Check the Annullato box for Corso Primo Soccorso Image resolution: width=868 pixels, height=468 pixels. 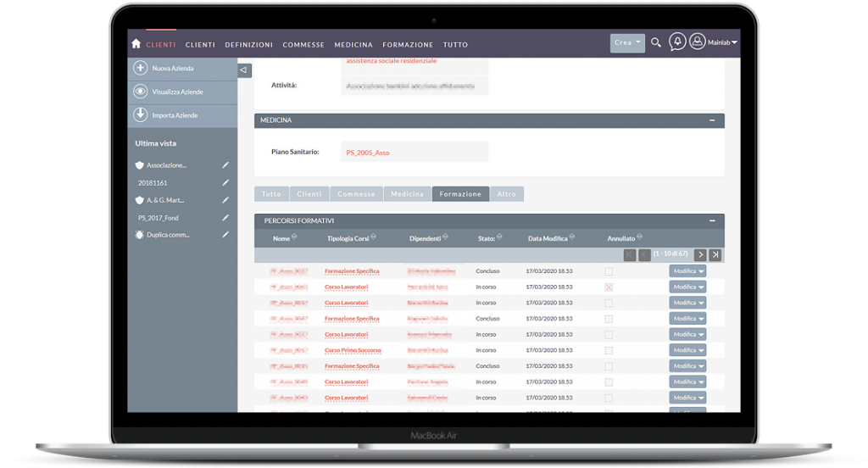tap(609, 350)
